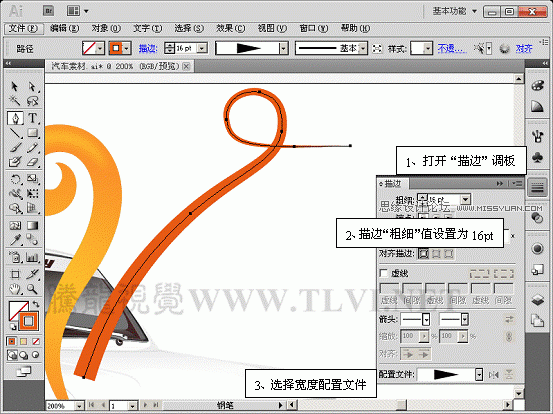Set align stroke to outside

(x=449, y=253)
